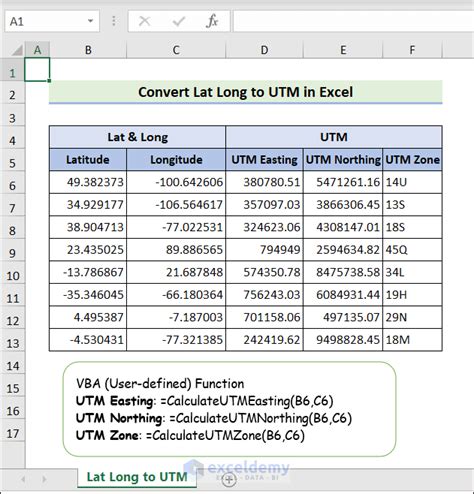Screen dimensions: 474x494
Task: Click latitude cell -4.530431
Action: pos(88,340)
